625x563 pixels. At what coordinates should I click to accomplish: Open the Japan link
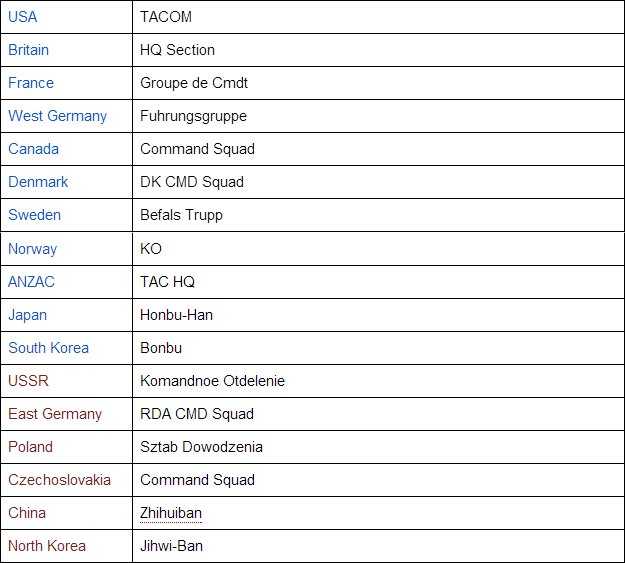[27, 315]
